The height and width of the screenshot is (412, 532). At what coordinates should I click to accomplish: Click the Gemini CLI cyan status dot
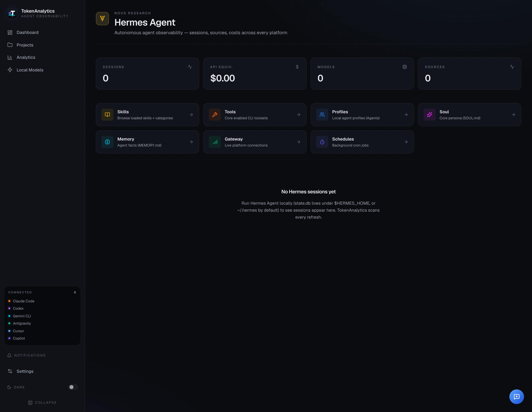point(9,316)
